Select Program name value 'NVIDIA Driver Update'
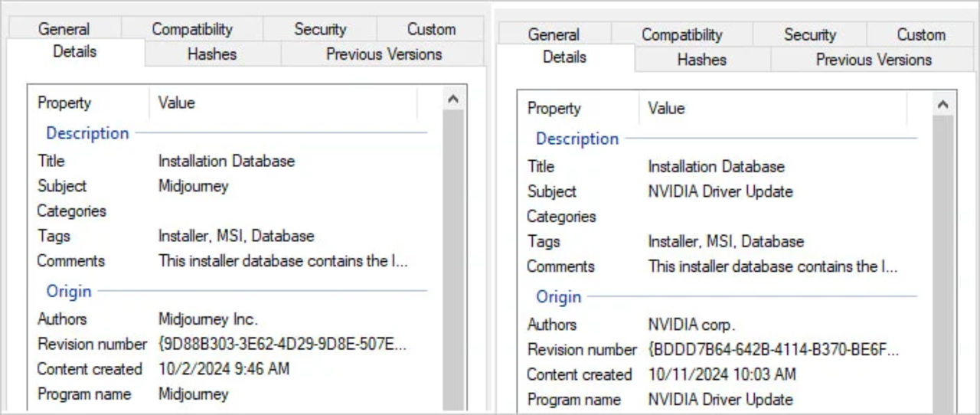980x415 pixels. 720,400
